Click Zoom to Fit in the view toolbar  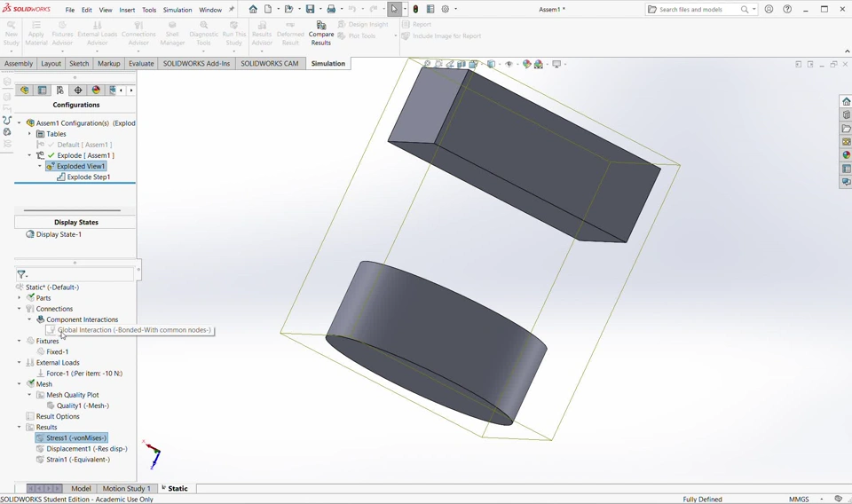pos(427,64)
